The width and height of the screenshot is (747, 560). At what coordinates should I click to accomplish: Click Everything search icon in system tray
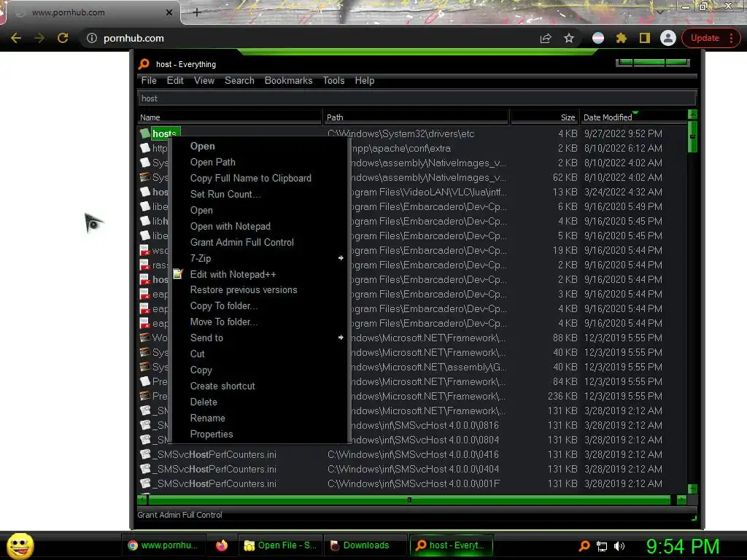(x=584, y=545)
